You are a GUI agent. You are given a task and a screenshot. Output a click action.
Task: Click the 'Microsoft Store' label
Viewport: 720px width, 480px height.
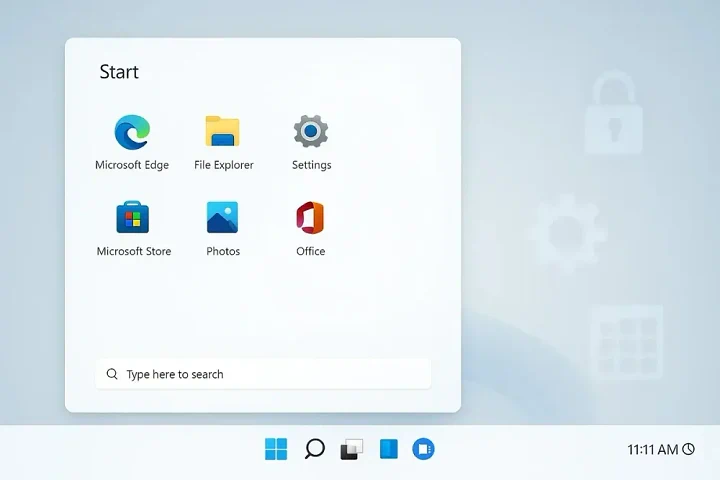tap(134, 251)
